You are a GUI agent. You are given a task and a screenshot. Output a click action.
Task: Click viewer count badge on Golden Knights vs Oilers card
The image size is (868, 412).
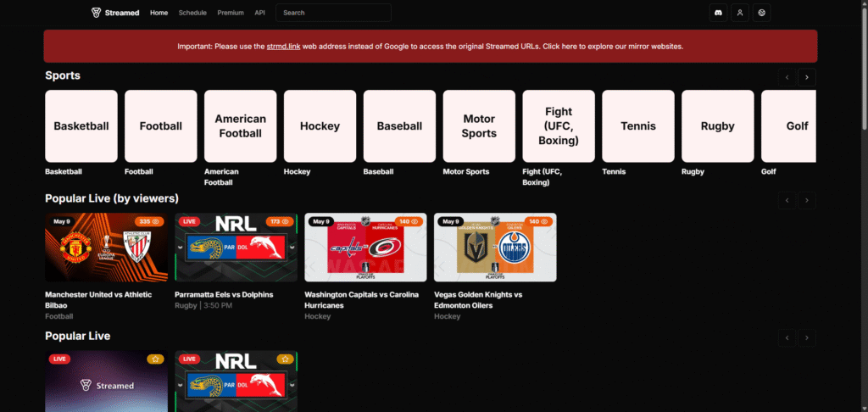point(538,221)
